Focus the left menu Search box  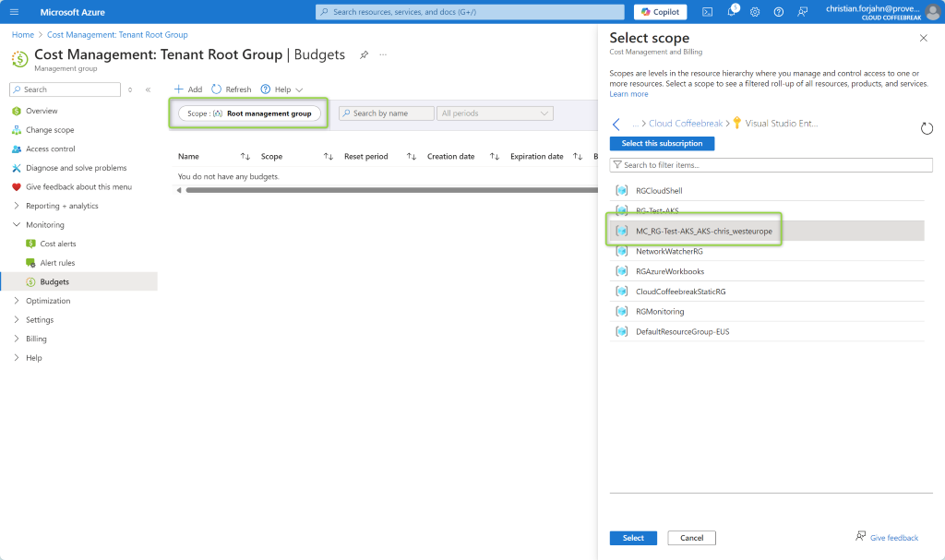point(66,89)
